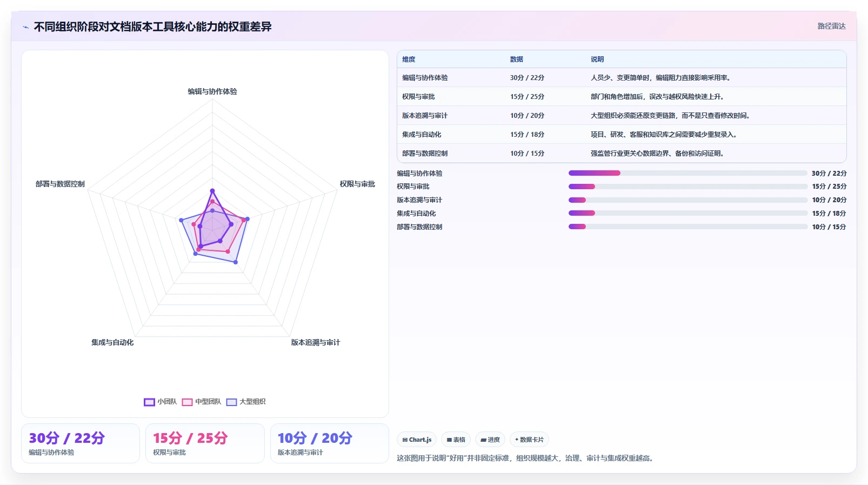This screenshot has height=485, width=868.
Task: Toggle the 中型团队 legend series
Action: pyautogui.click(x=202, y=402)
